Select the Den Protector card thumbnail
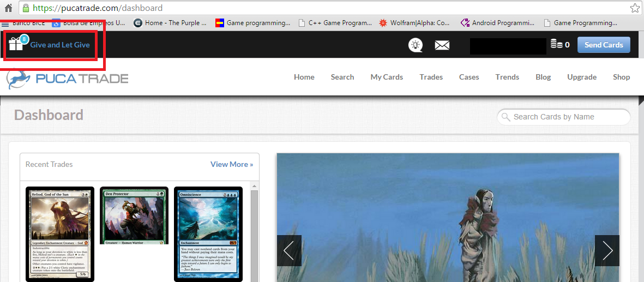The height and width of the screenshot is (282, 644). pos(134,215)
